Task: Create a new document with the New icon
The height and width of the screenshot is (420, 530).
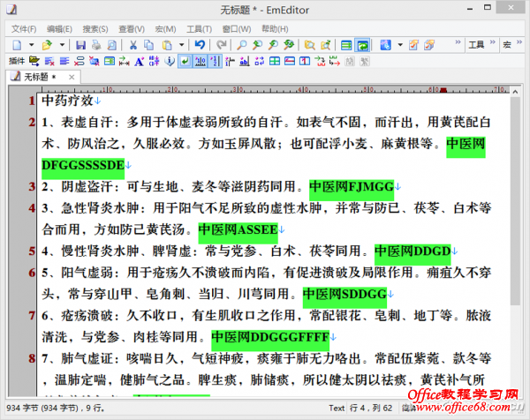Action: tap(17, 45)
